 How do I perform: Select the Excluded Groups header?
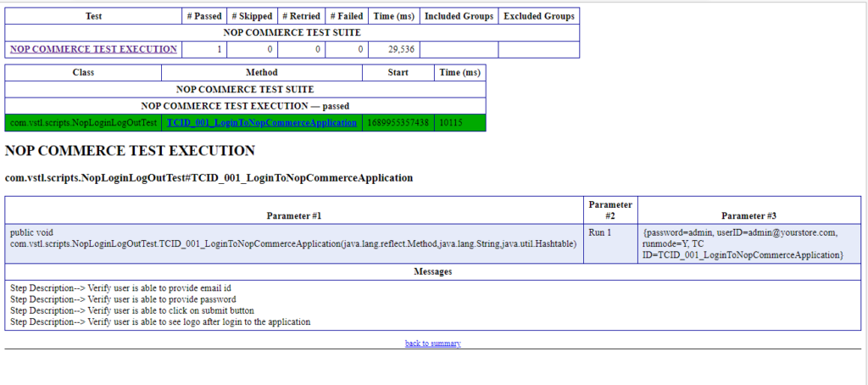538,16
